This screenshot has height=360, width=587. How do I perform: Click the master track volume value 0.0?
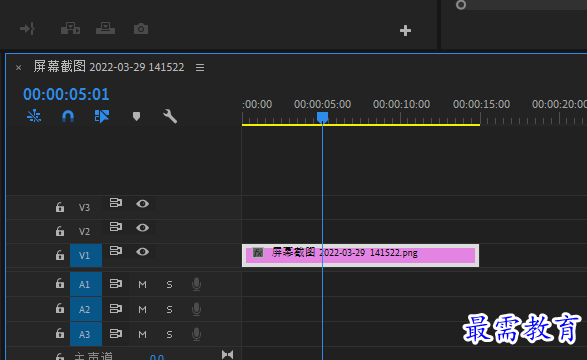coord(157,357)
